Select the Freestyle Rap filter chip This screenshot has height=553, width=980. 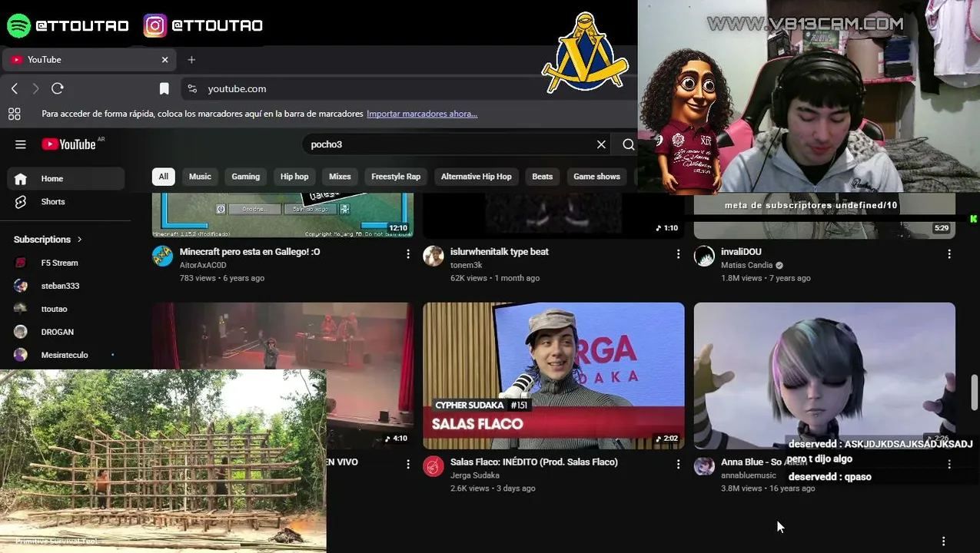[396, 177]
